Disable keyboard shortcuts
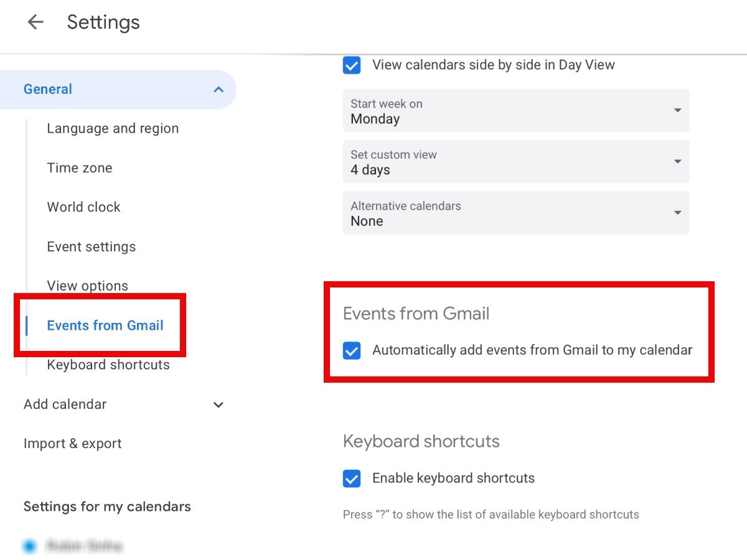747x560 pixels. click(x=352, y=478)
